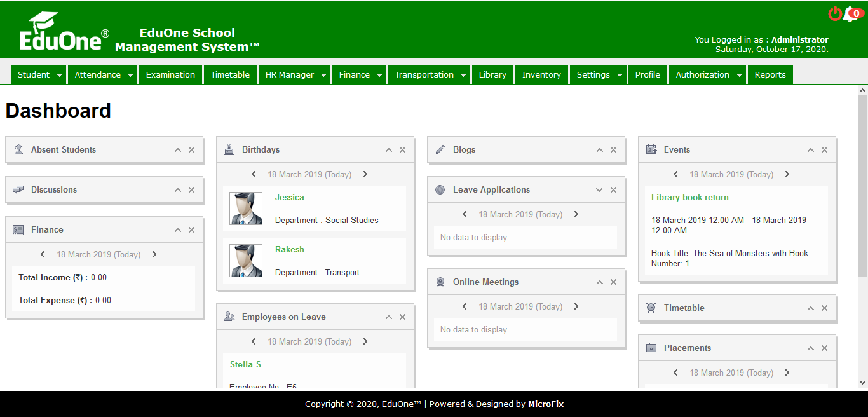Go to the Reports menu
Viewport: 868px width, 417px height.
pos(770,75)
